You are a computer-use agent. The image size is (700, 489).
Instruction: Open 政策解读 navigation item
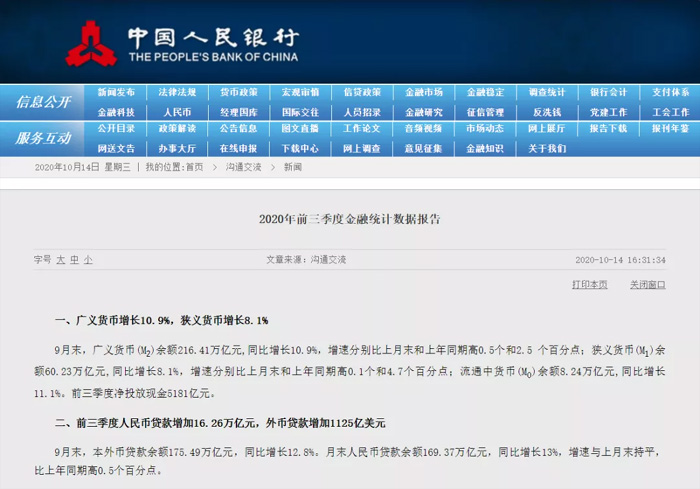pos(177,129)
